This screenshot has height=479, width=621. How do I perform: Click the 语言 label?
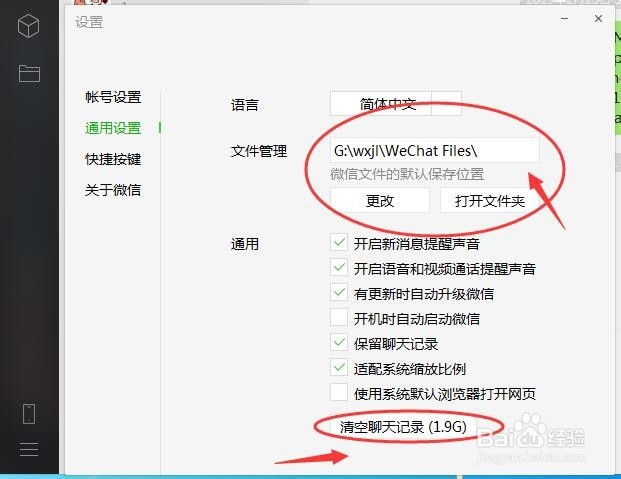pos(245,105)
